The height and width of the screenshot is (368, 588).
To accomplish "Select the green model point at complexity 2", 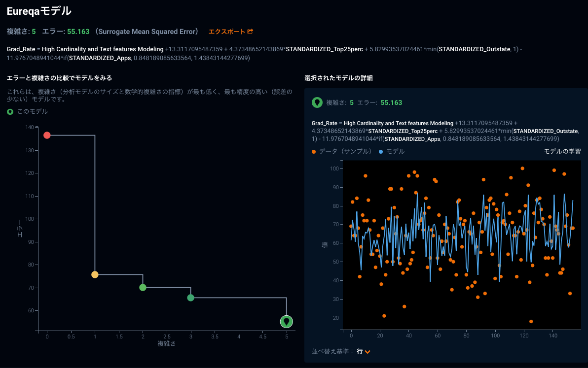I will point(143,287).
